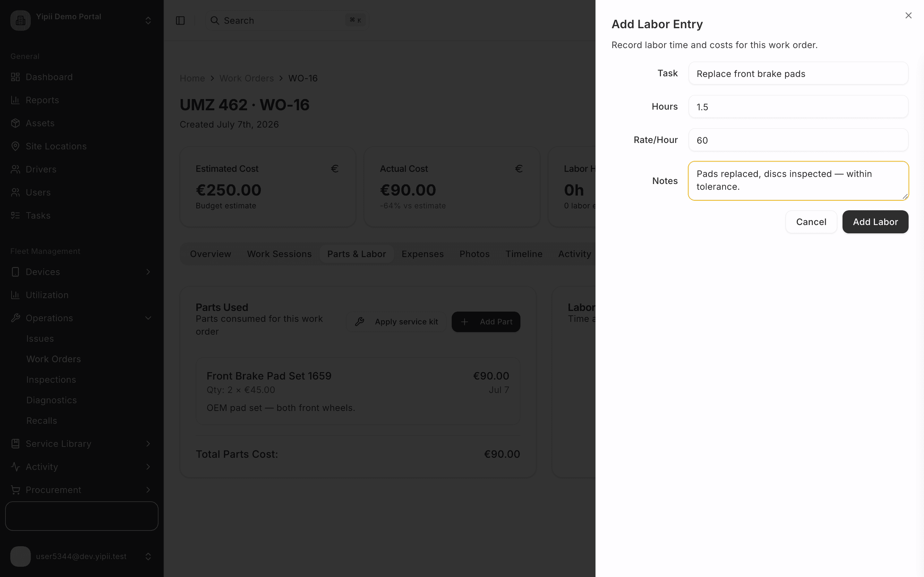Viewport: 924px width, 577px height.
Task: Close the Add Labor Entry panel
Action: point(908,15)
